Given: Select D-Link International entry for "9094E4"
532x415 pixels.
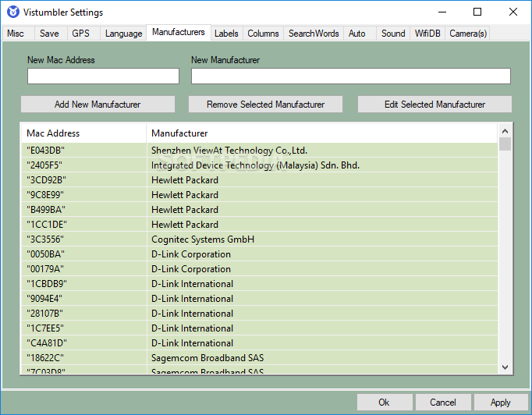Looking at the screenshot, I should click(x=192, y=299).
